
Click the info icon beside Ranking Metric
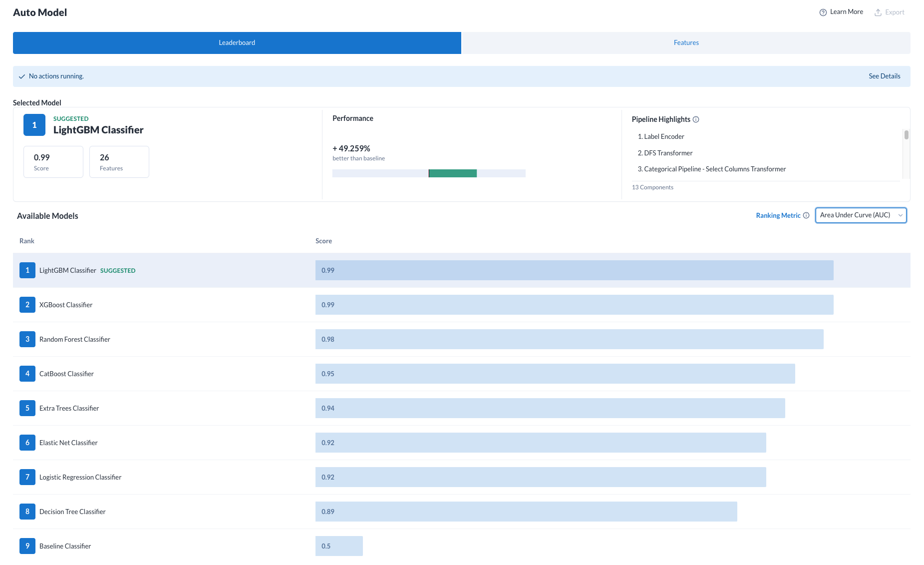click(807, 215)
